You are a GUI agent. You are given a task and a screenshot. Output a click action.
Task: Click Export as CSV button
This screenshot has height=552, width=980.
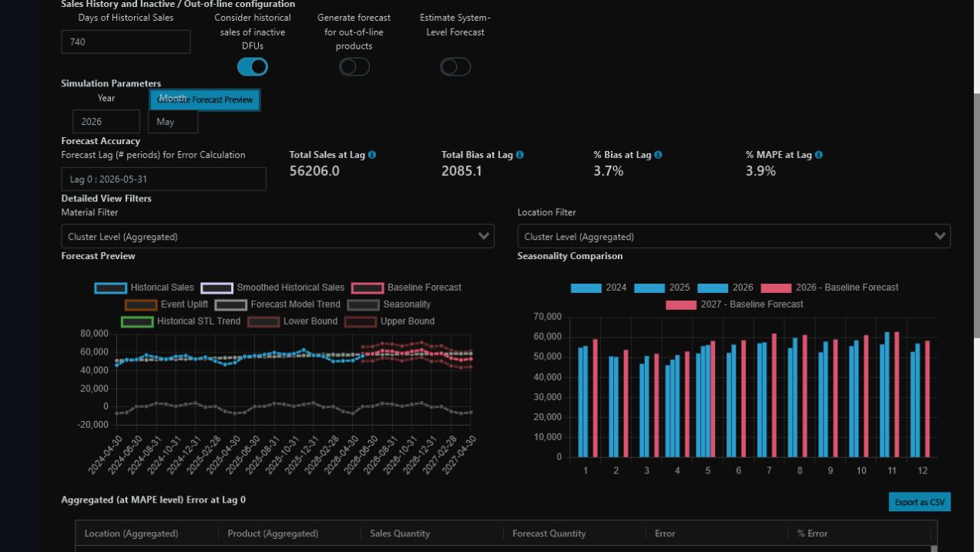tap(919, 502)
